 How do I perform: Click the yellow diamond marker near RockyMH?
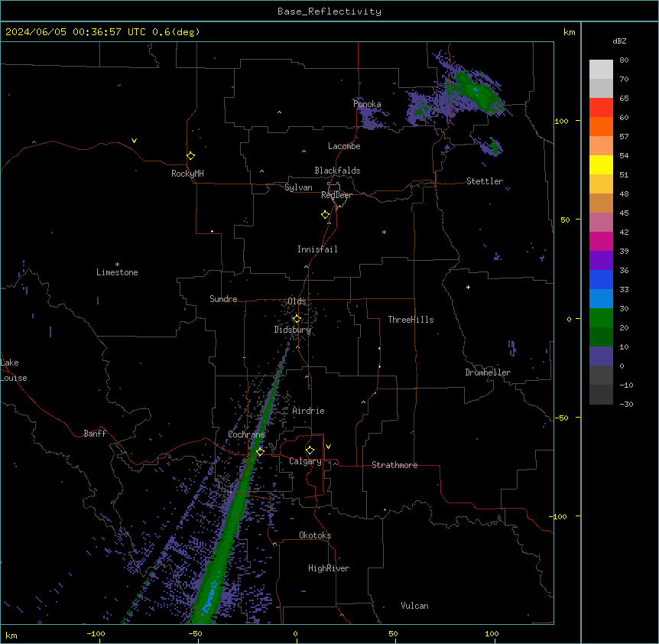(190, 155)
